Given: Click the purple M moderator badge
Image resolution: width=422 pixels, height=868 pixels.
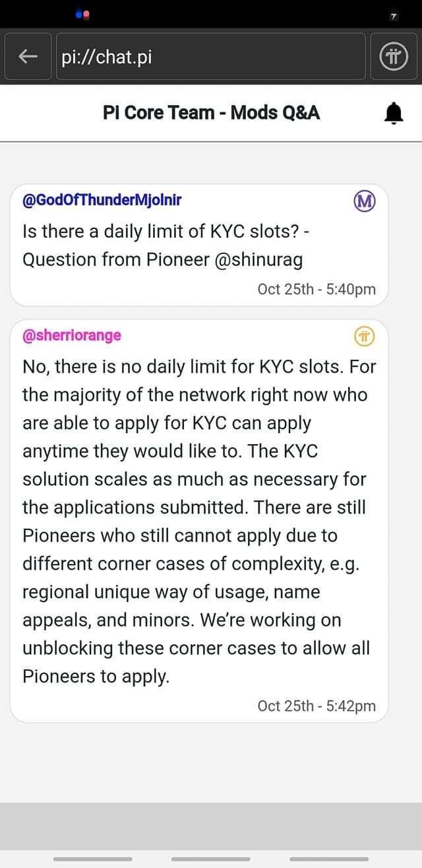Looking at the screenshot, I should [364, 201].
